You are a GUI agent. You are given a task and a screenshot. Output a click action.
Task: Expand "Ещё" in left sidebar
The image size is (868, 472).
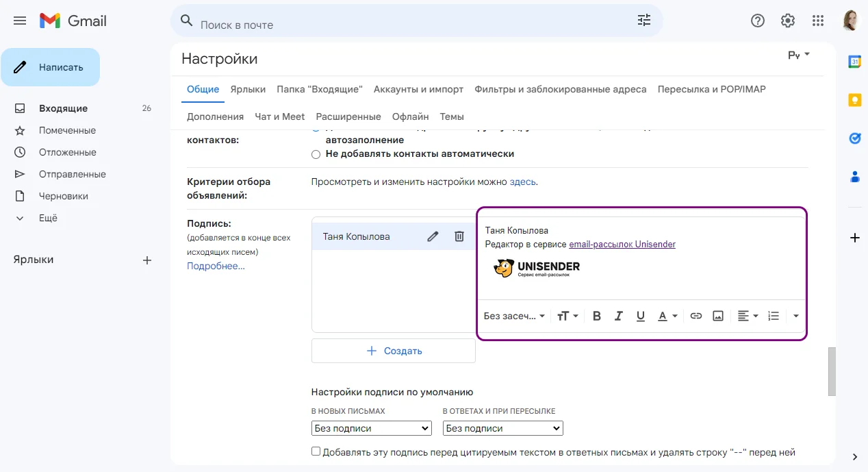[x=48, y=218]
